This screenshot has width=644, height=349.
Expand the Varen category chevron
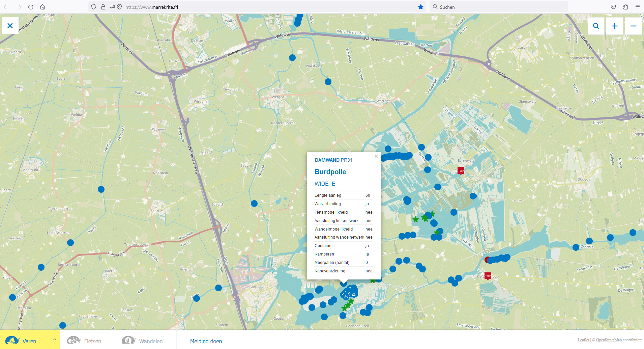55,340
